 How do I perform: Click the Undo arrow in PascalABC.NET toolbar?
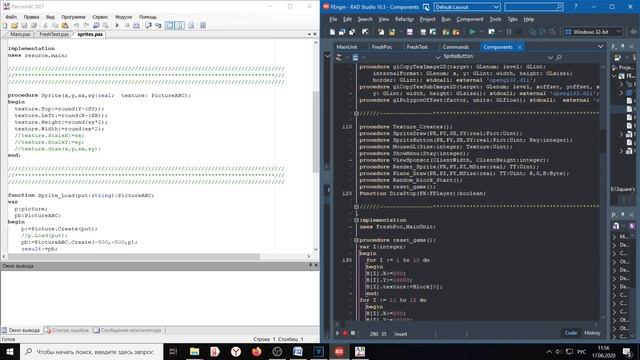click(76, 25)
